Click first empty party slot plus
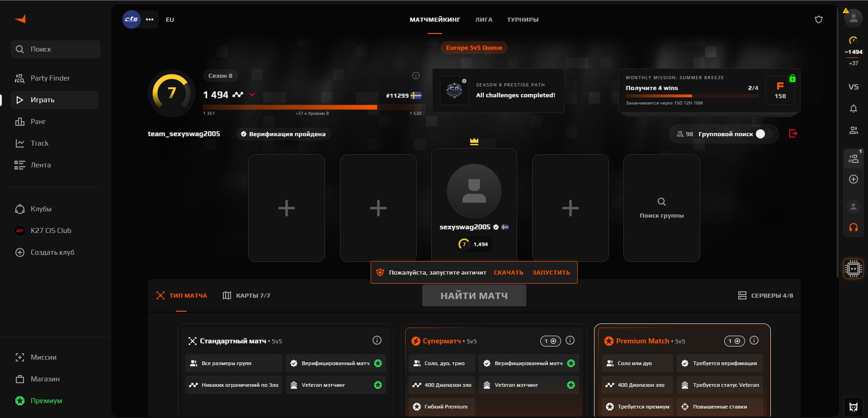The height and width of the screenshot is (418, 868). click(287, 208)
